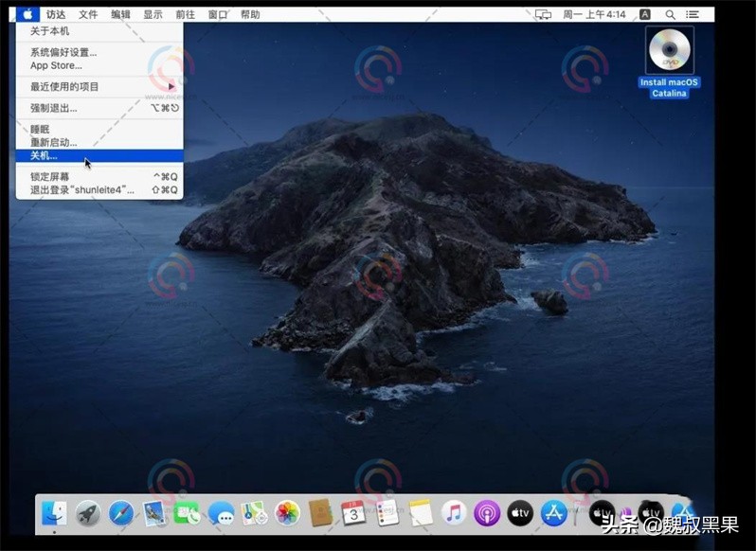Open the Music app in Dock

[x=454, y=513]
